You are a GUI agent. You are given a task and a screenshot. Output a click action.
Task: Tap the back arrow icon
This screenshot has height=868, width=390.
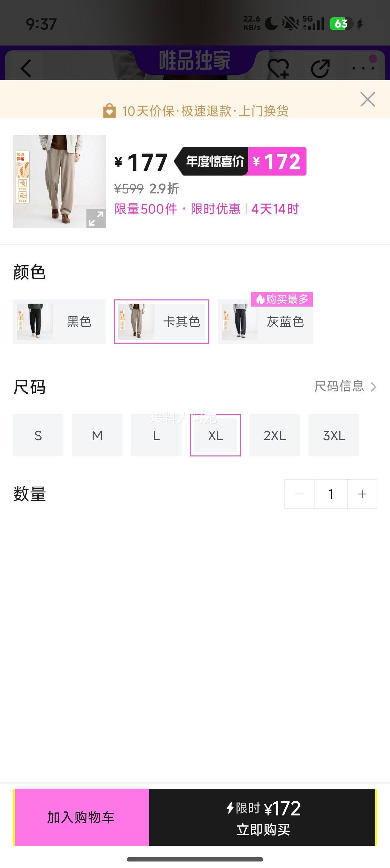(26, 68)
